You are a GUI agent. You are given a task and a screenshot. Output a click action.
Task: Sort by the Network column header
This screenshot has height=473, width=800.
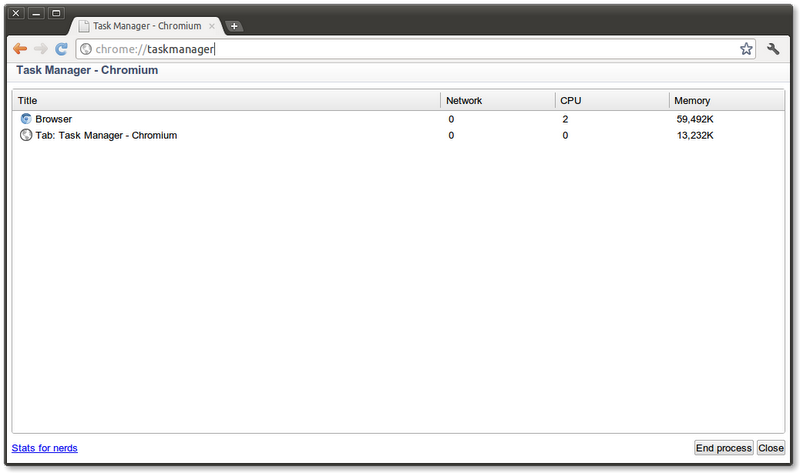498,101
